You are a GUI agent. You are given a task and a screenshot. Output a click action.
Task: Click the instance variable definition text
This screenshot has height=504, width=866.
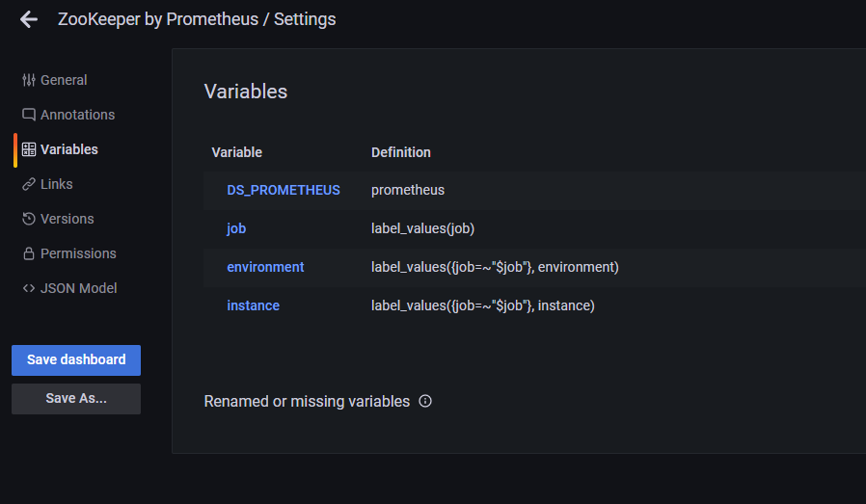(482, 305)
